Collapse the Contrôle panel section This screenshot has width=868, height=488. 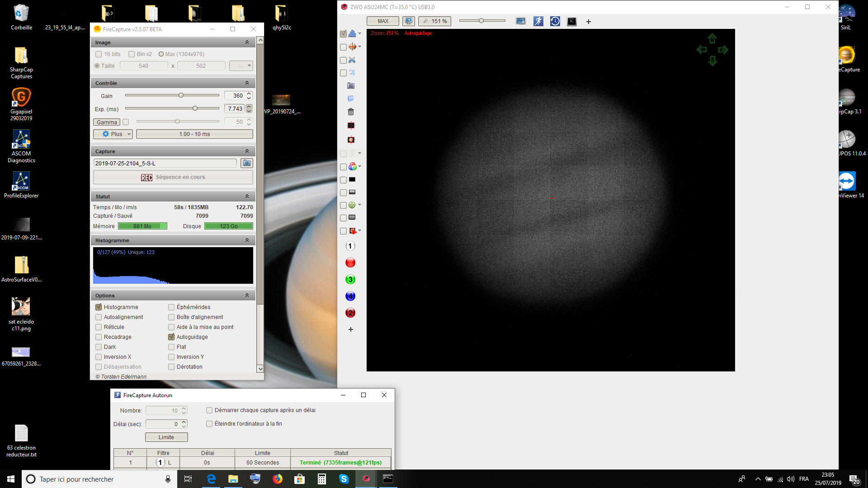(247, 83)
